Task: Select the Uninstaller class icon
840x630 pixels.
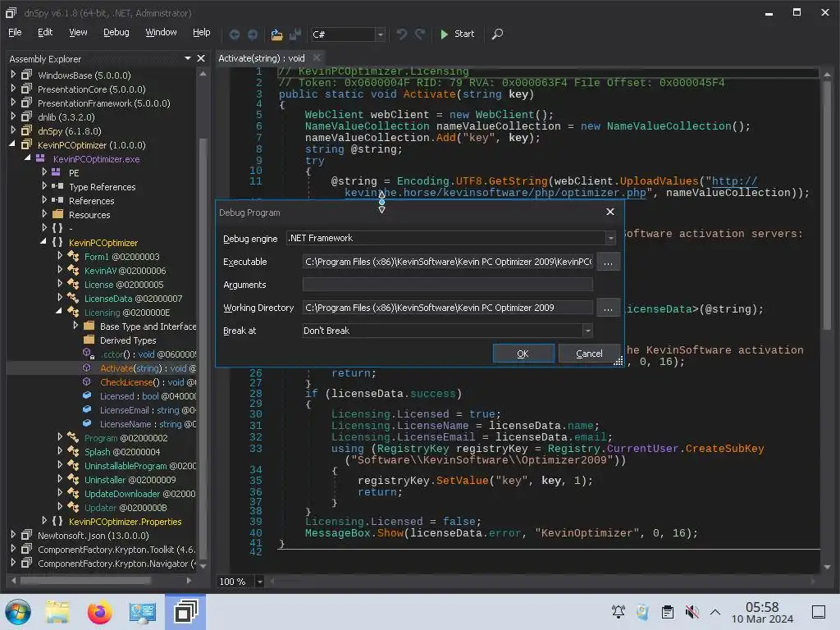Action: pos(73,479)
